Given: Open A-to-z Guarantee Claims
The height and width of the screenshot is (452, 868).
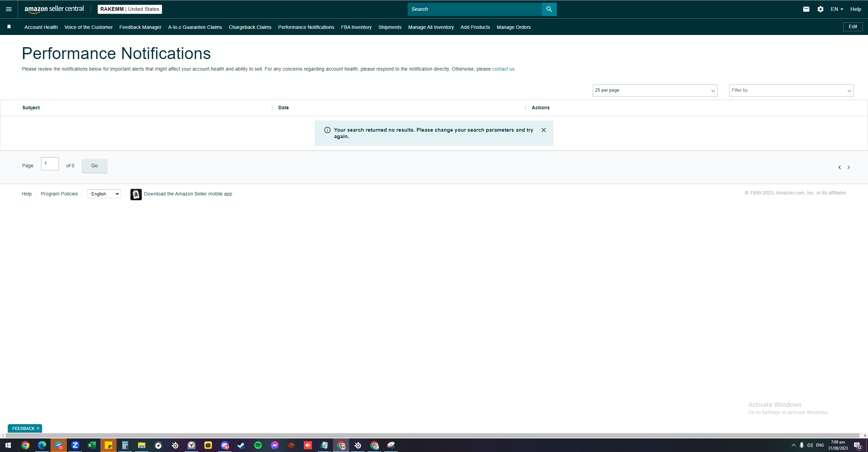Looking at the screenshot, I should click(195, 27).
